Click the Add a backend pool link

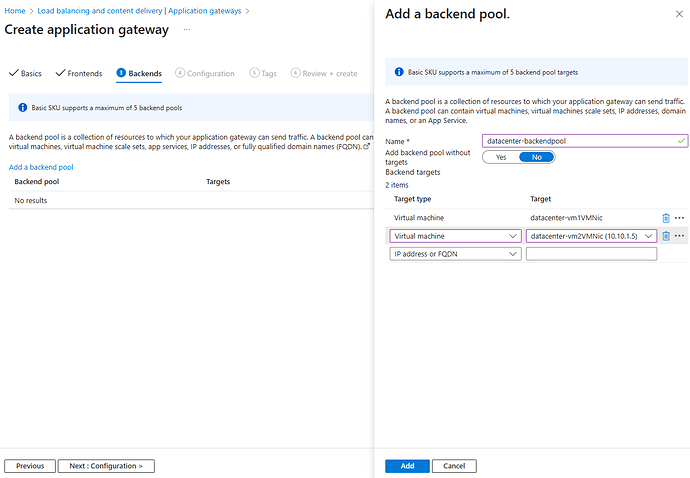41,167
